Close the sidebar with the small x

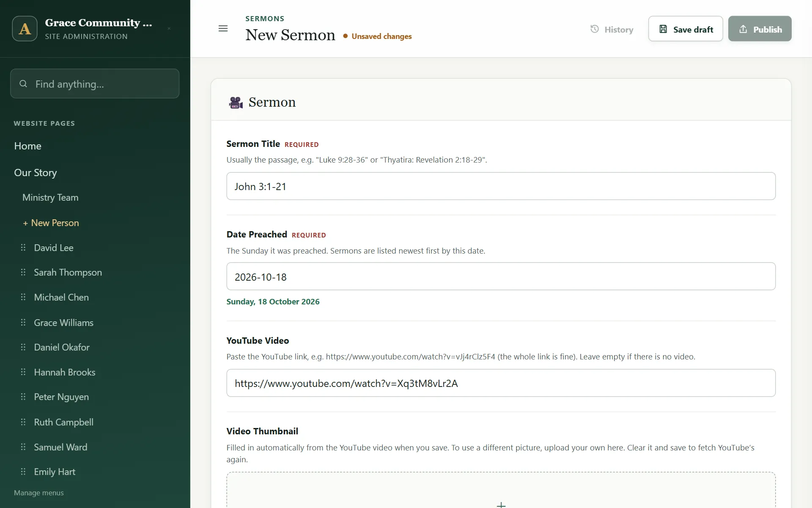169,29
